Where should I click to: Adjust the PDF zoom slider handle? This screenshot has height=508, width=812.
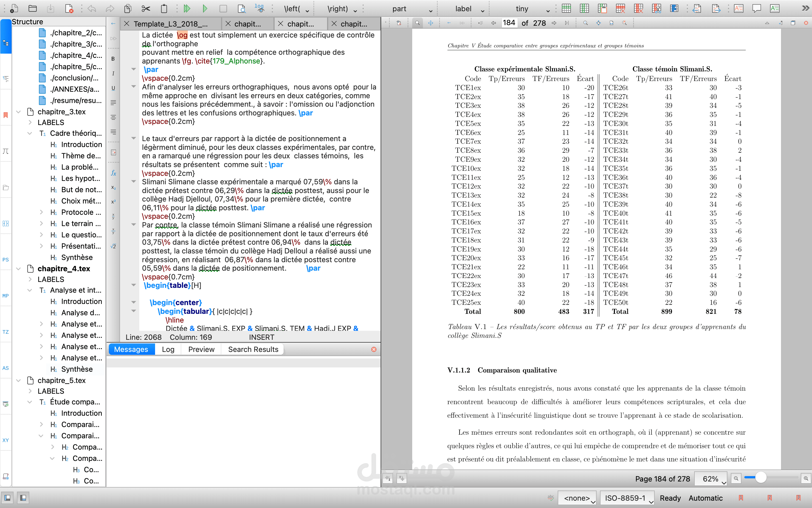coord(761,478)
